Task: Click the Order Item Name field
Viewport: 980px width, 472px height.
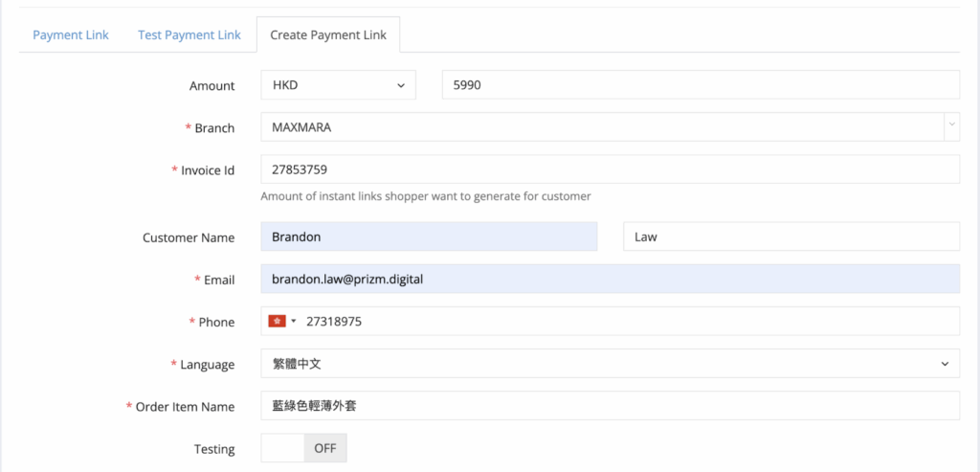Action: click(610, 406)
